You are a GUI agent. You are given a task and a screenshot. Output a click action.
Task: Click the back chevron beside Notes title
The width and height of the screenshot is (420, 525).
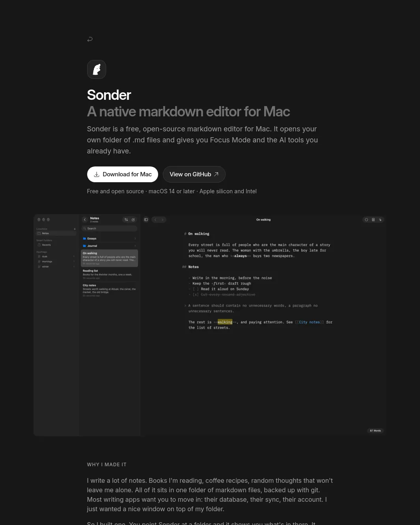(85, 220)
